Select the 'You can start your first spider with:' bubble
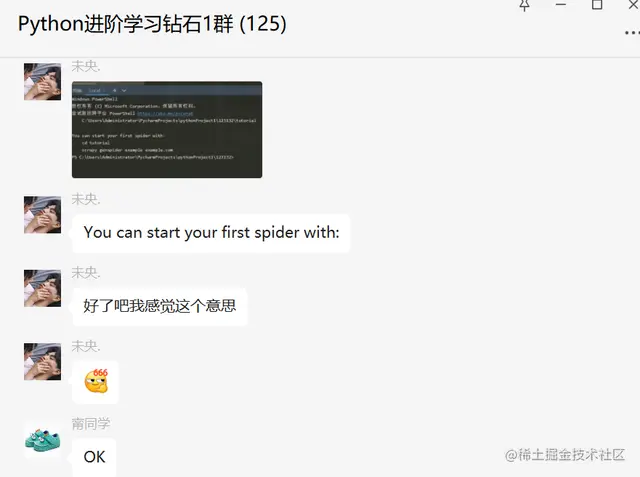Viewport: 640px width, 477px height. click(211, 233)
